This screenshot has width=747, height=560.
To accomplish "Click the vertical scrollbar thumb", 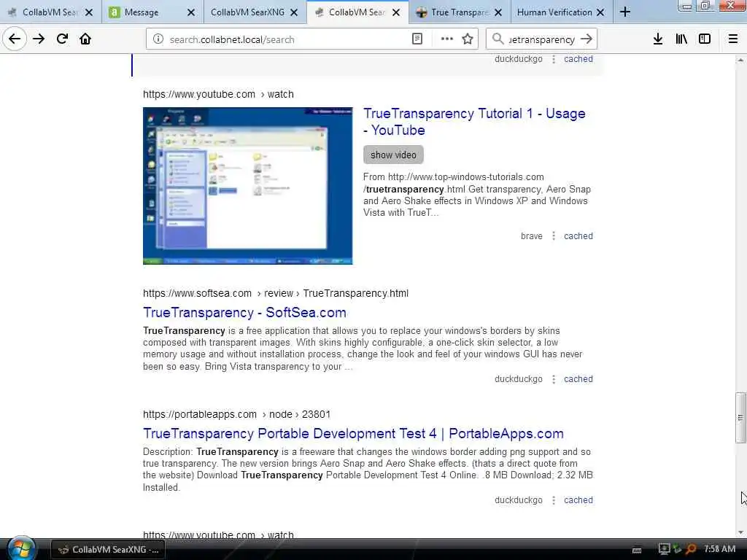I will [x=740, y=418].
